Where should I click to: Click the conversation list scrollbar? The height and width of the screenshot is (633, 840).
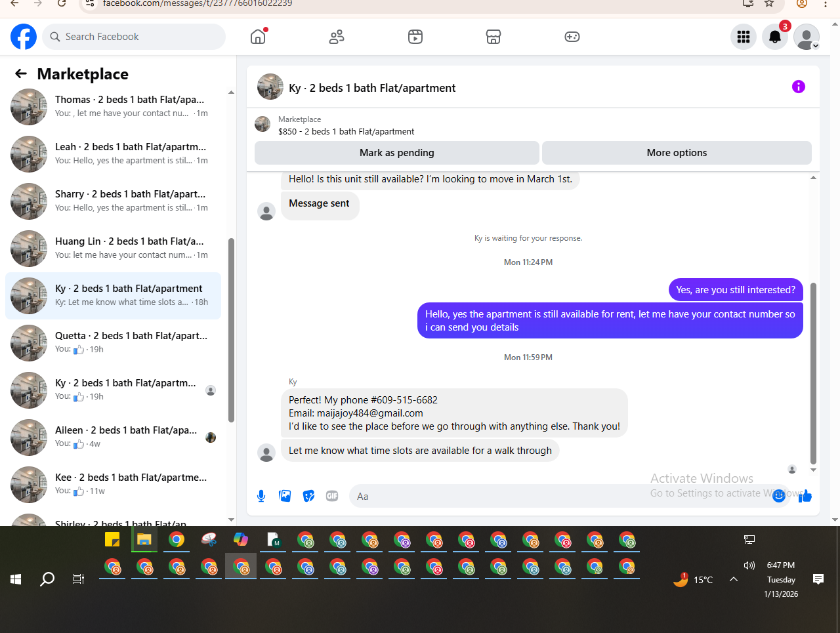coord(231,330)
